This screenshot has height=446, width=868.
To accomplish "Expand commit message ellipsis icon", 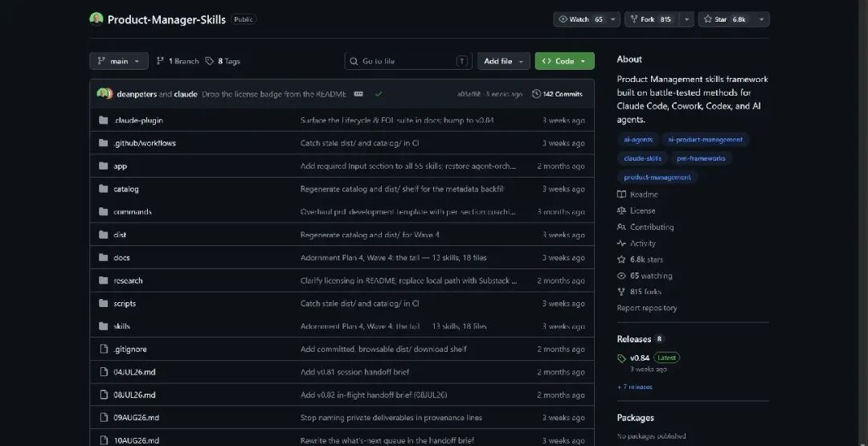I will tap(358, 94).
